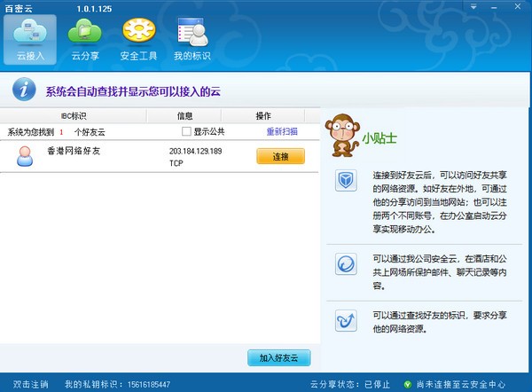
Task: Click the 云分享状态 已停止 status
Action: (x=350, y=385)
